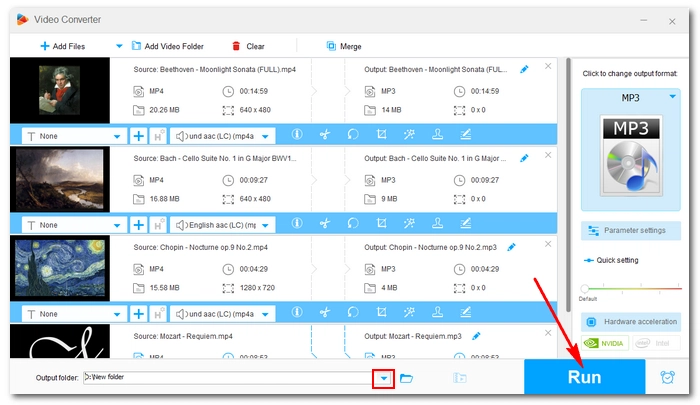Remove the Chopin Nocturne item

tap(548, 244)
